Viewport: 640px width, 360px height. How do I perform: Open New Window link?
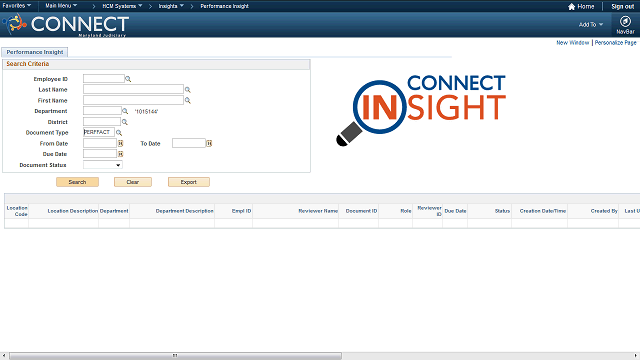coord(573,42)
